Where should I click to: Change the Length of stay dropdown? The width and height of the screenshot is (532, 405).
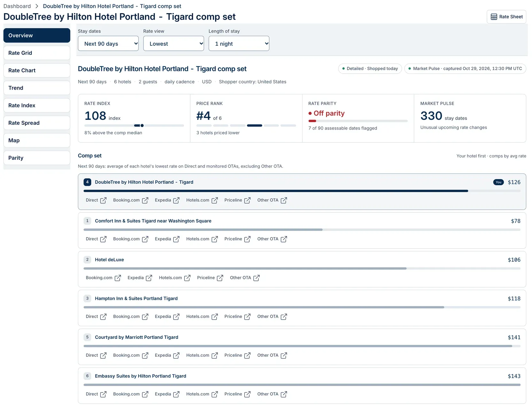point(239,44)
